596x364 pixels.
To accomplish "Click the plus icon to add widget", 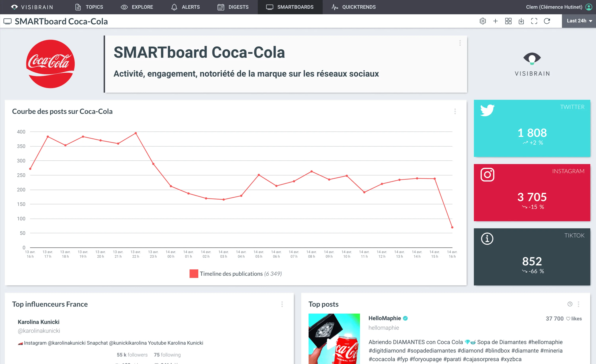I will click(x=495, y=21).
